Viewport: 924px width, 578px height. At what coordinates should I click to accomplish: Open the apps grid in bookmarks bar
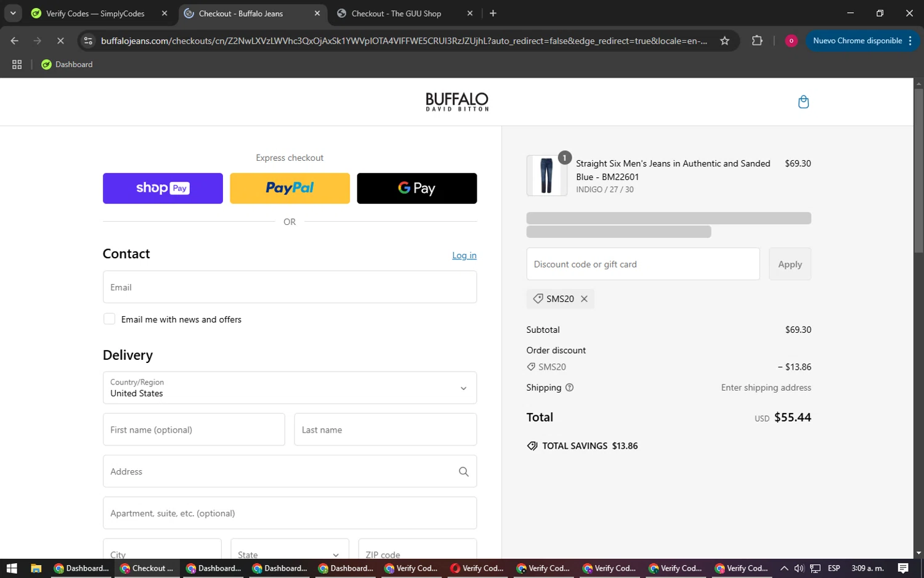(x=17, y=64)
